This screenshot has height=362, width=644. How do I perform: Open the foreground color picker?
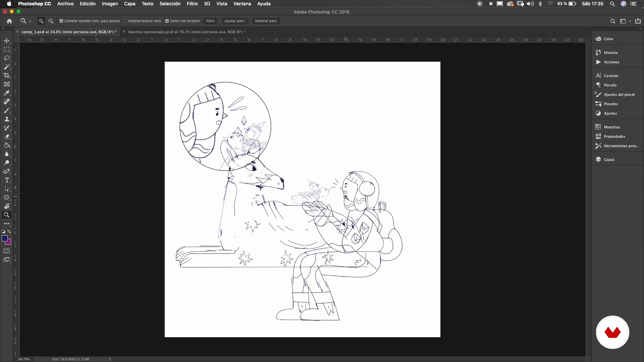coord(4,238)
